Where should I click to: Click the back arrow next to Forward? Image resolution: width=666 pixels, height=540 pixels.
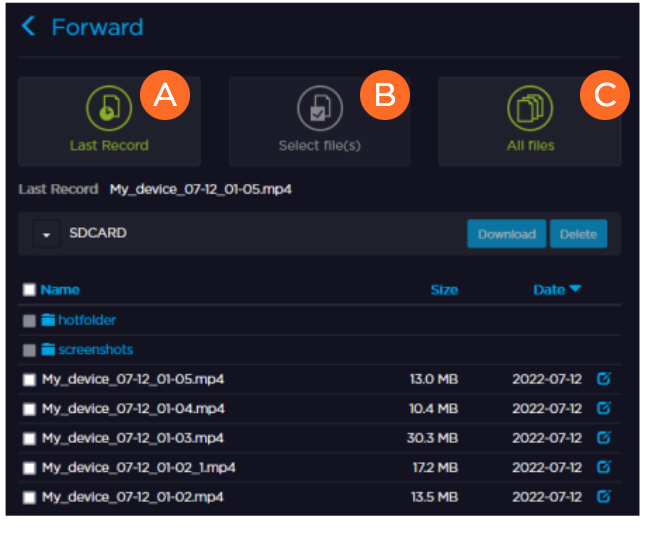click(29, 27)
